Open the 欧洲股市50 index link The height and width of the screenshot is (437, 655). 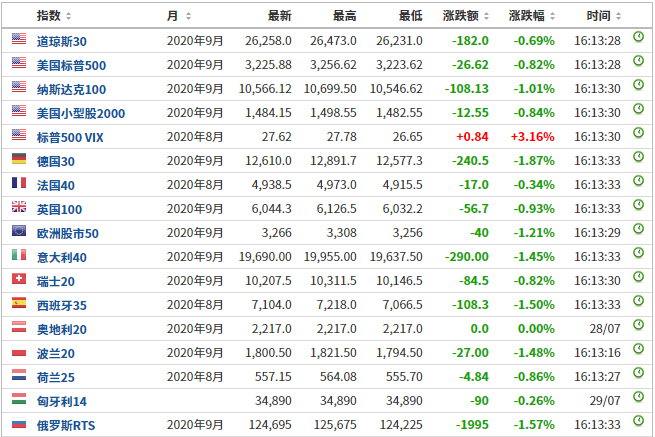(x=68, y=234)
